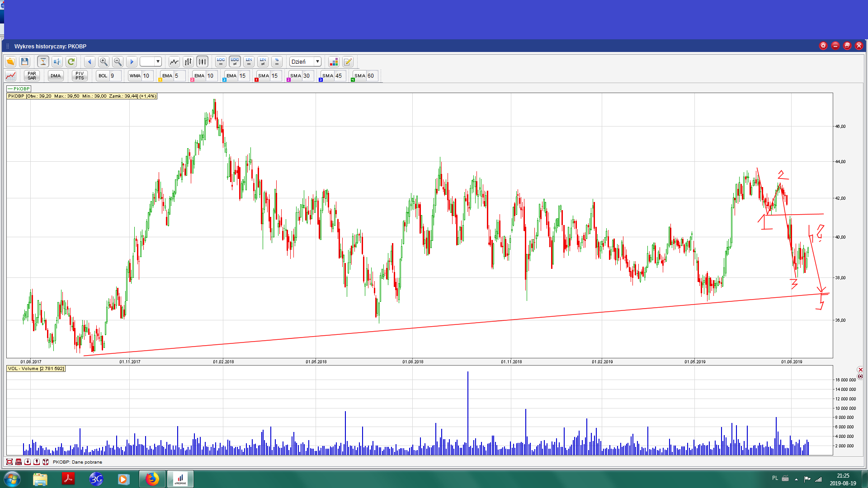Click the PKOBP series legend tab
This screenshot has width=868, height=488.
pos(19,89)
